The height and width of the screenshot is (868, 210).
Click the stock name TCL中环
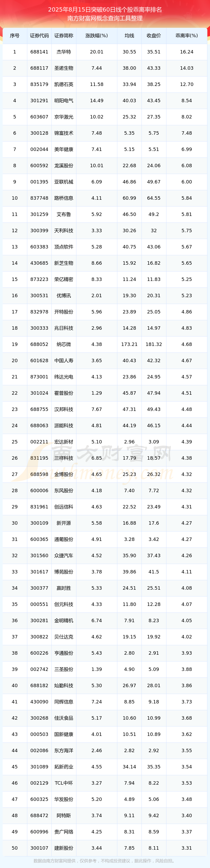pyautogui.click(x=64, y=783)
